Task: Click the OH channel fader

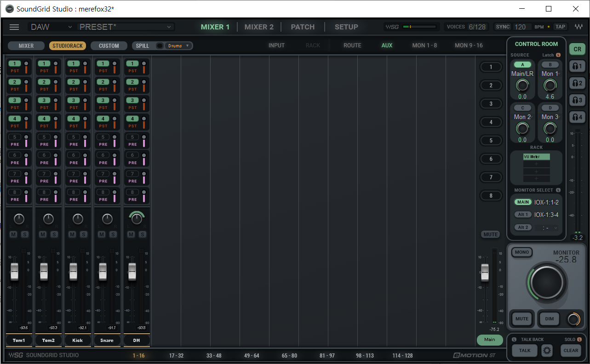Action: click(132, 272)
